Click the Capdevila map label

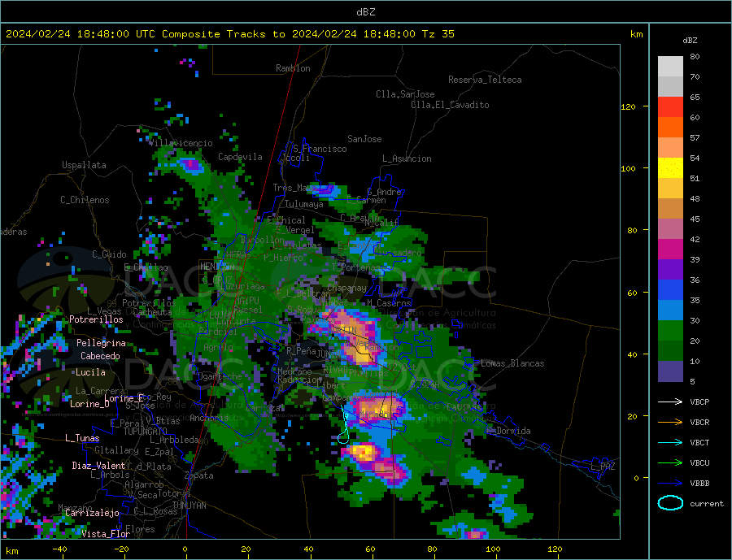click(241, 157)
